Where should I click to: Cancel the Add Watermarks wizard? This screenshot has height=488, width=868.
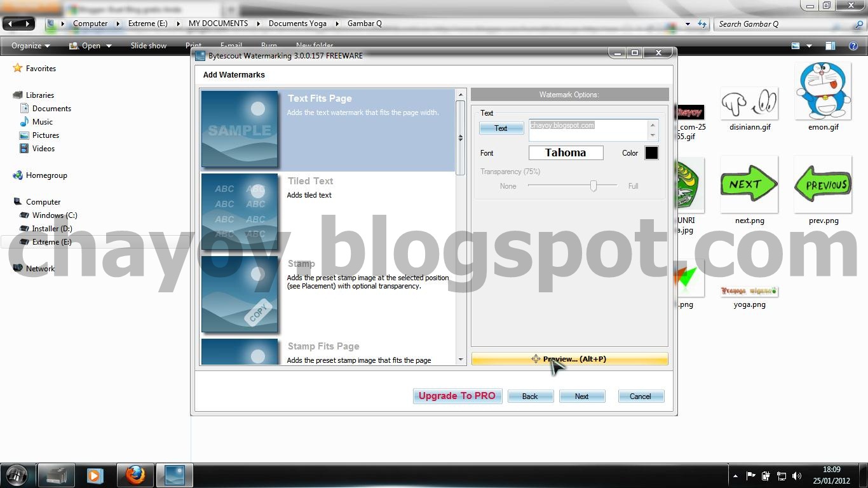pos(641,396)
